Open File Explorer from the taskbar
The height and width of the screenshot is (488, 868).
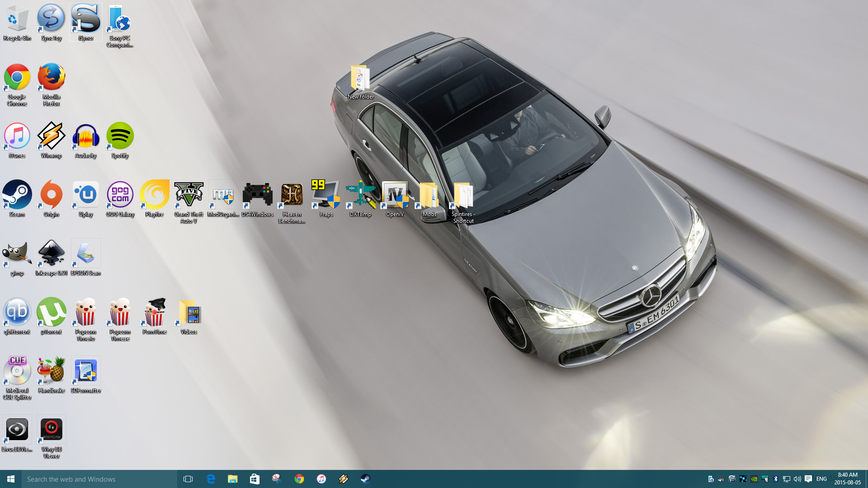pyautogui.click(x=233, y=479)
